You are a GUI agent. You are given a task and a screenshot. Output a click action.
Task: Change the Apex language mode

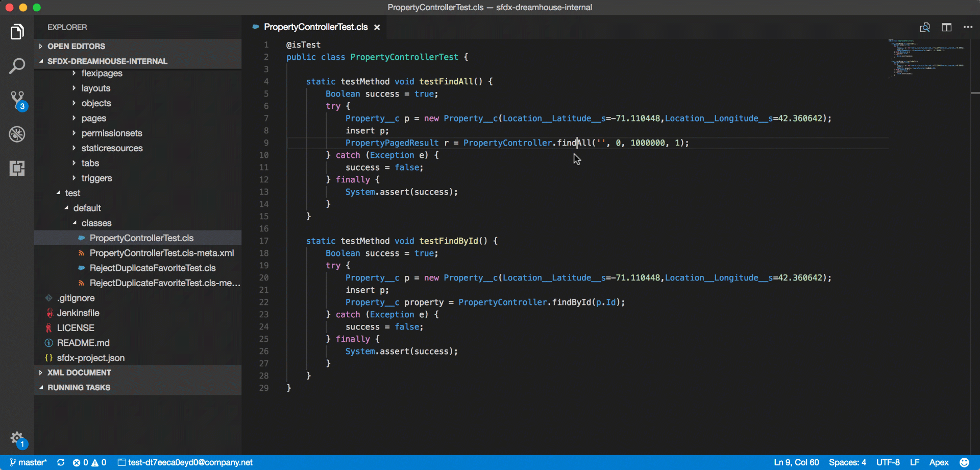939,462
